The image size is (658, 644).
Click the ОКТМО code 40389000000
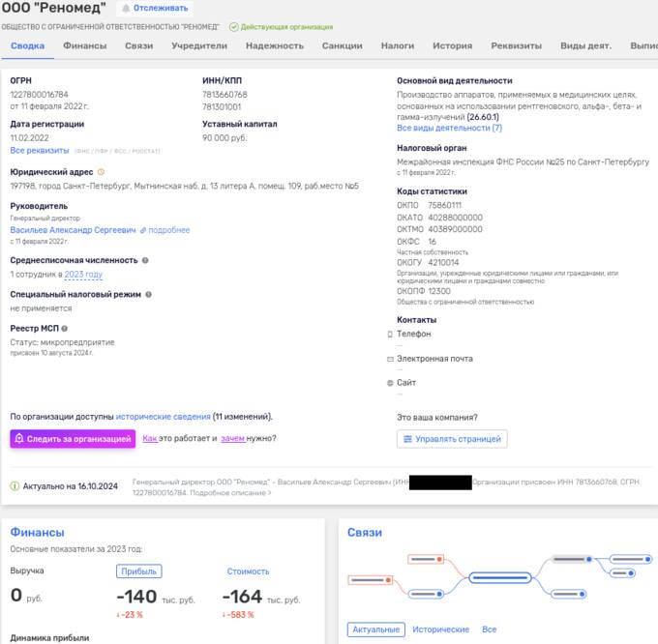(x=456, y=229)
